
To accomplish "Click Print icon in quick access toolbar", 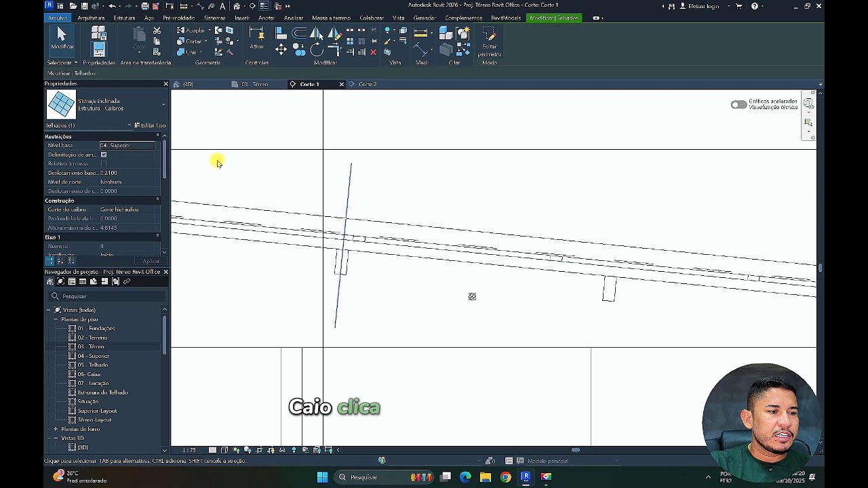I will (144, 6).
